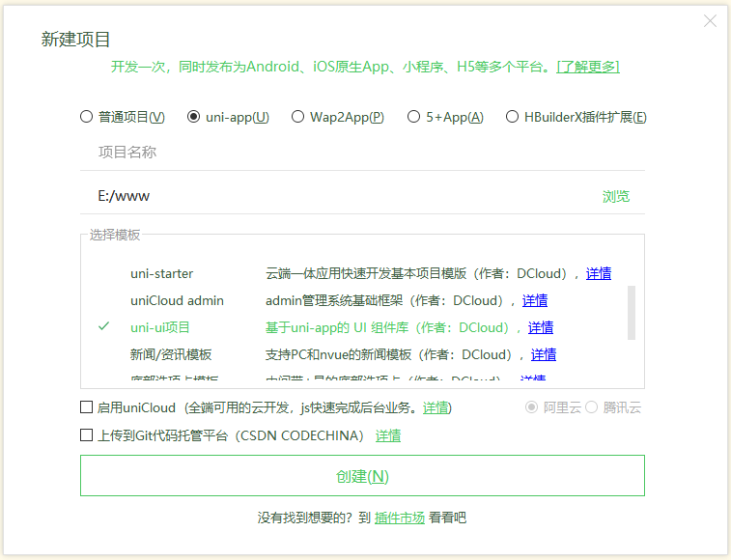The width and height of the screenshot is (731, 560).
Task: Open the uniCloud 详情 link
Action: click(436, 408)
